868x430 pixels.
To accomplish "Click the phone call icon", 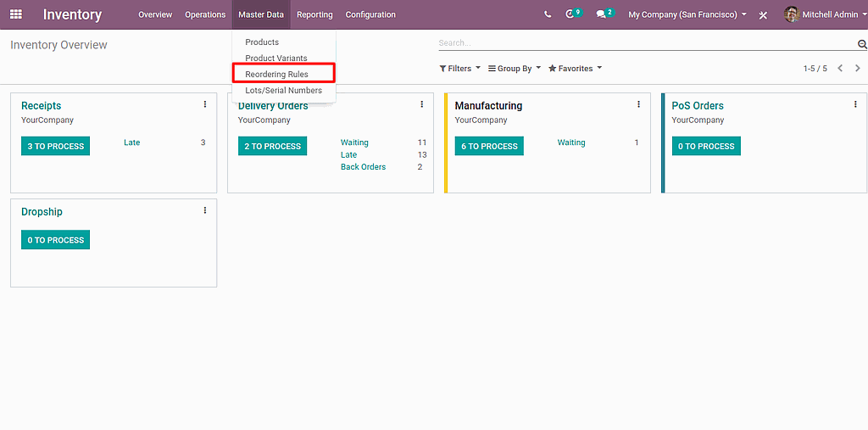I will 548,14.
